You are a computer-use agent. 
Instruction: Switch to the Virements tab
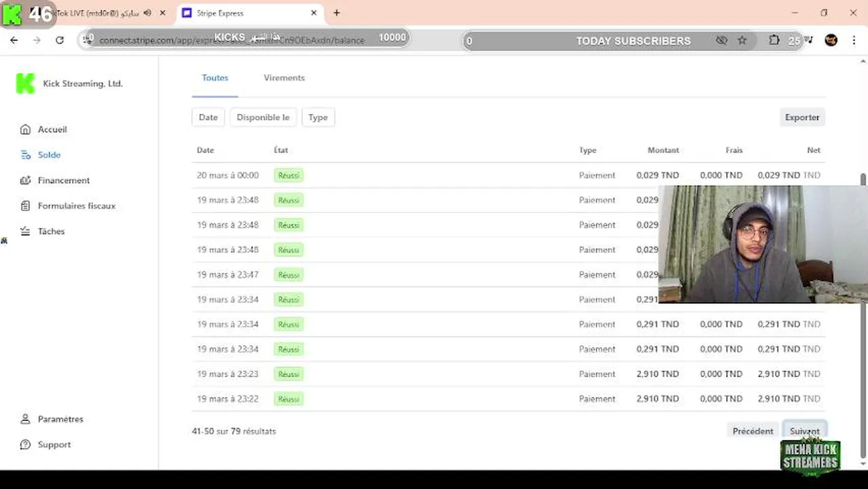point(284,77)
